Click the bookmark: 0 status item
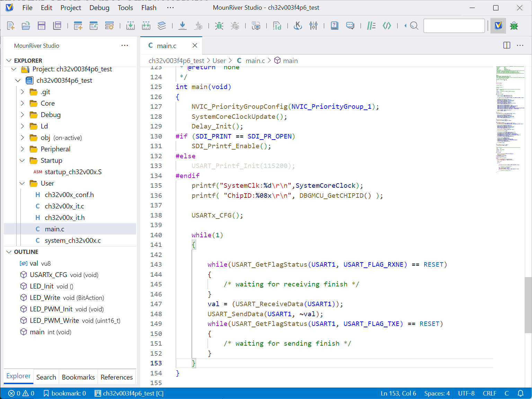The width and height of the screenshot is (532, 399). [64, 393]
